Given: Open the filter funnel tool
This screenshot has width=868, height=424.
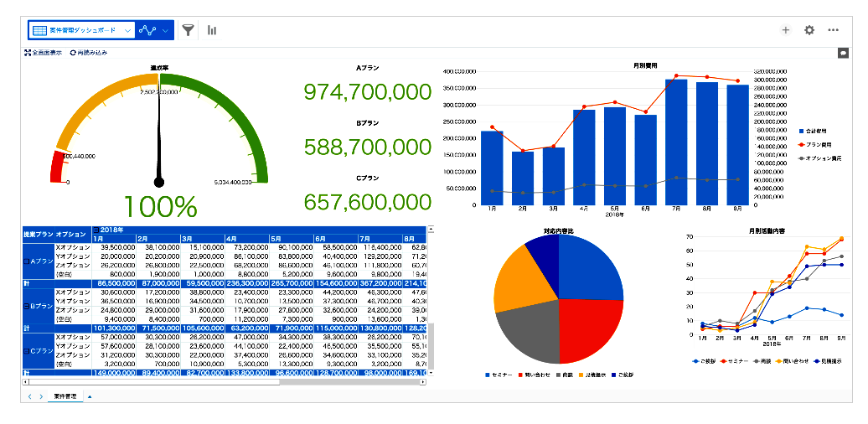Looking at the screenshot, I should (x=189, y=30).
